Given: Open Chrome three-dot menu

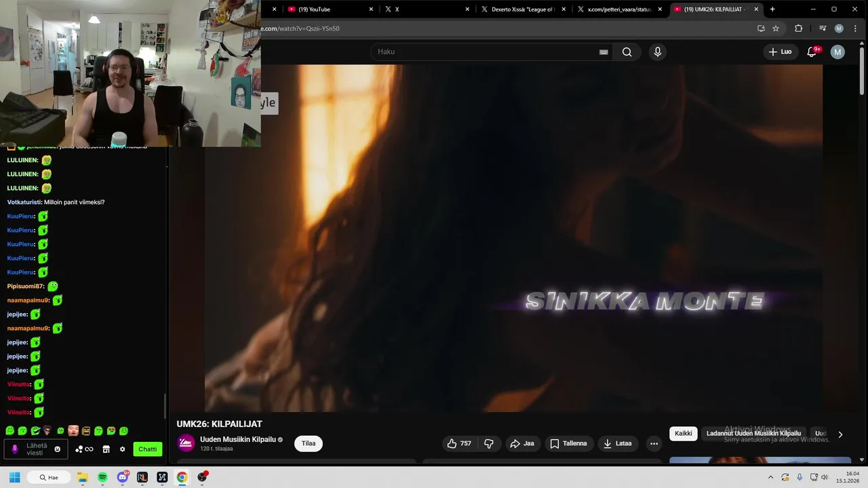Looking at the screenshot, I should pyautogui.click(x=854, y=28).
